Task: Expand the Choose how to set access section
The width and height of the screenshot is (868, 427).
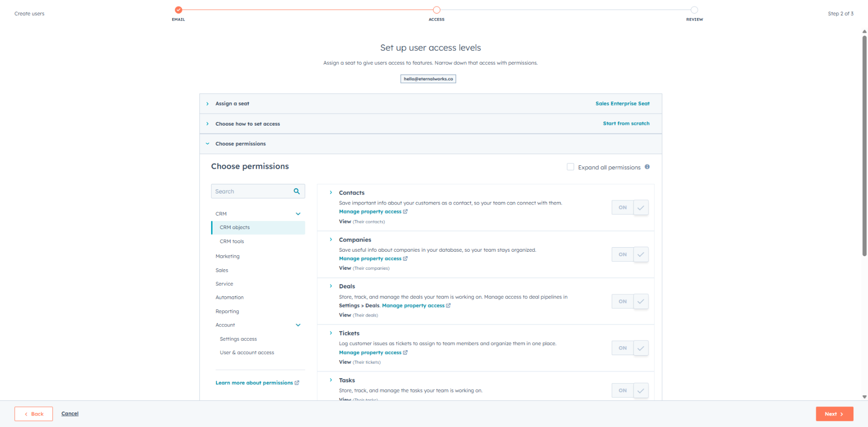Action: (247, 124)
